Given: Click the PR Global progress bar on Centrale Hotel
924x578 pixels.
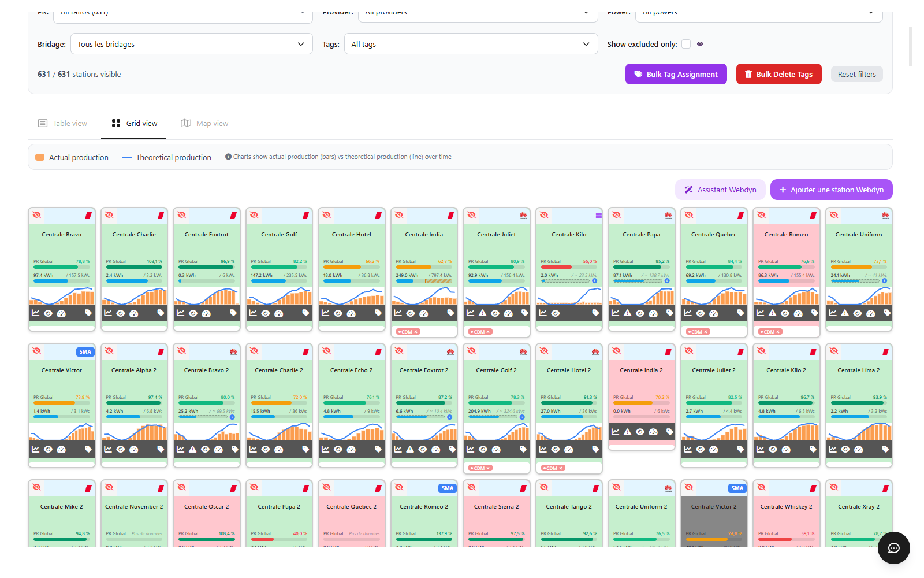Looking at the screenshot, I should [352, 267].
